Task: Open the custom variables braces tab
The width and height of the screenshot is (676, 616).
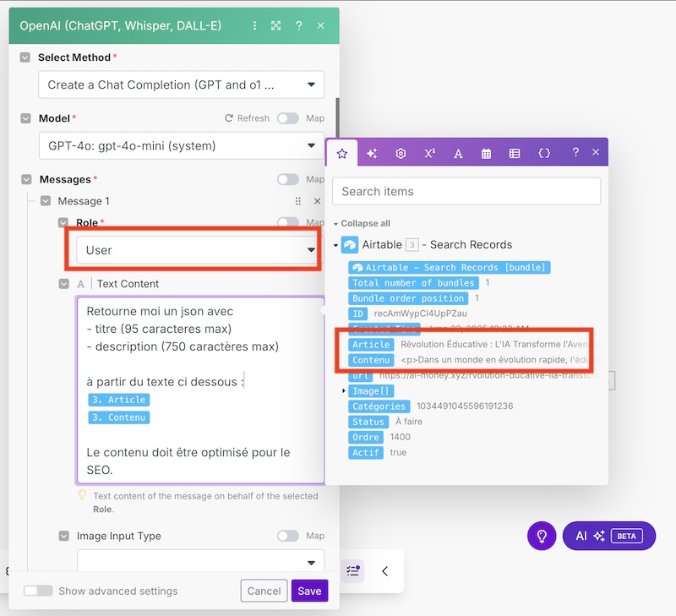Action: pos(544,153)
